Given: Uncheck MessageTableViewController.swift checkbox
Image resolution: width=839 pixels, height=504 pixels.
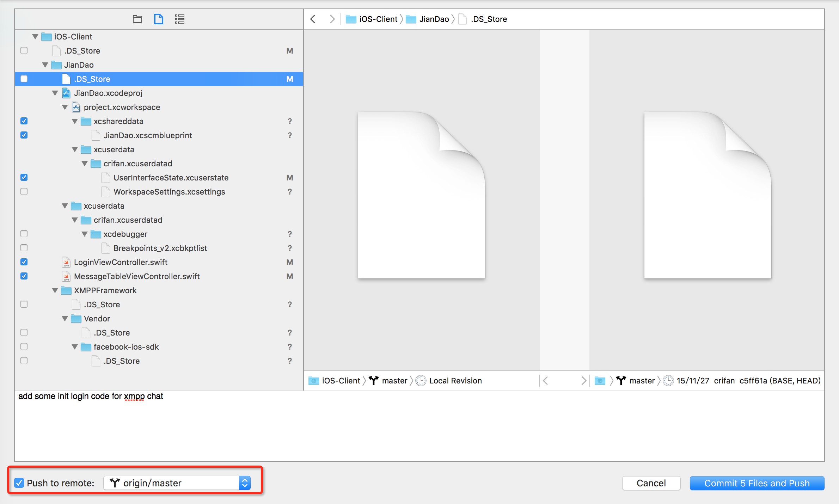Looking at the screenshot, I should (x=24, y=276).
